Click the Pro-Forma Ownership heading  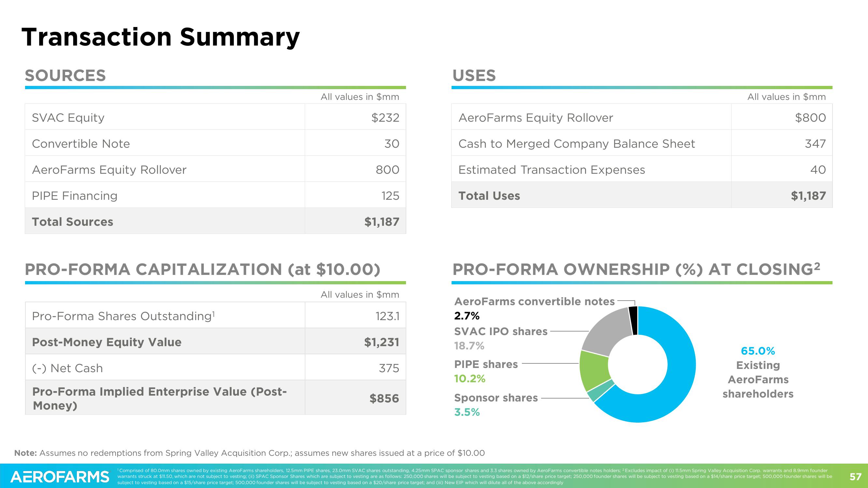pyautogui.click(x=637, y=269)
